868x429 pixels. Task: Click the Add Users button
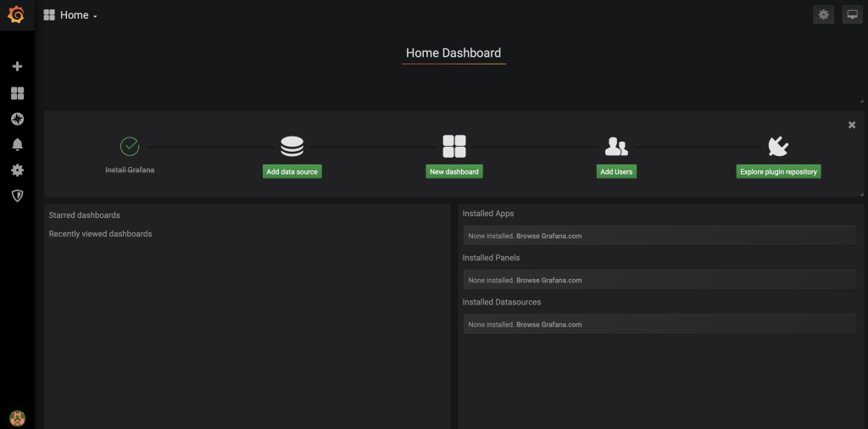tap(616, 171)
